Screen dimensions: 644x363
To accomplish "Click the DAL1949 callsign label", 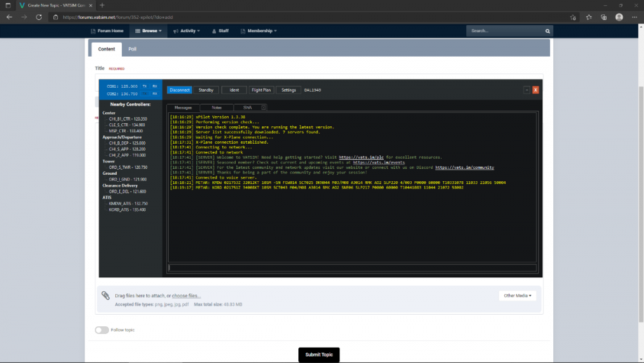I will tap(312, 90).
